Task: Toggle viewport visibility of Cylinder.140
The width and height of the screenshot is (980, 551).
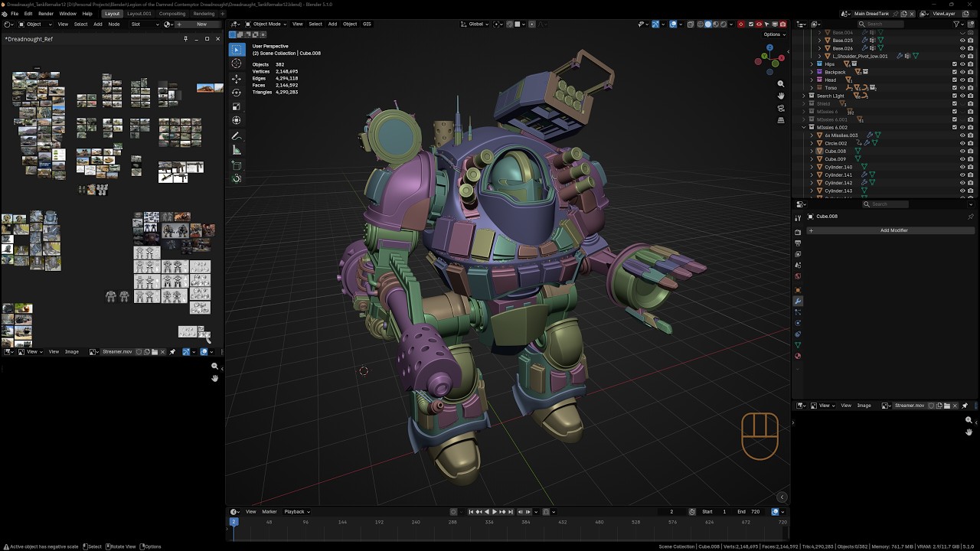Action: [962, 167]
